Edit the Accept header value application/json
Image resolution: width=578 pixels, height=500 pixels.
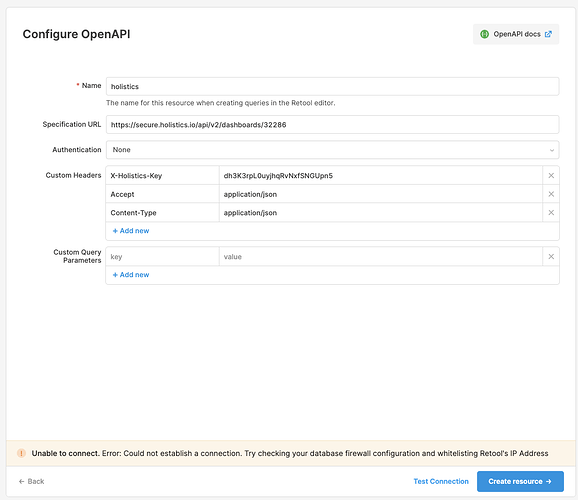(x=381, y=194)
